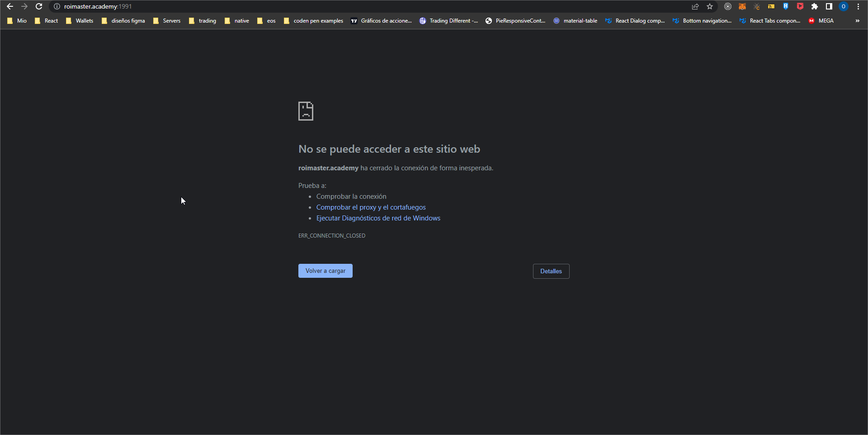Open the target-circle extension icon

click(x=728, y=6)
